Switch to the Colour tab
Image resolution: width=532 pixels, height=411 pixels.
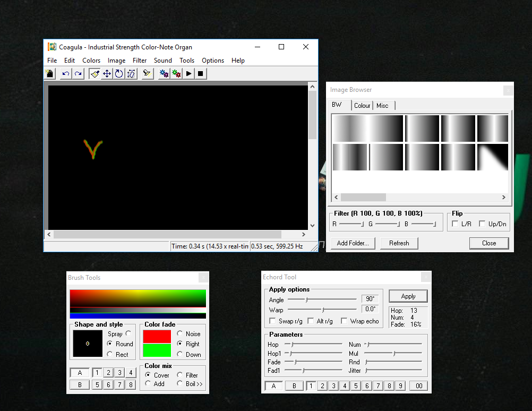tap(362, 106)
